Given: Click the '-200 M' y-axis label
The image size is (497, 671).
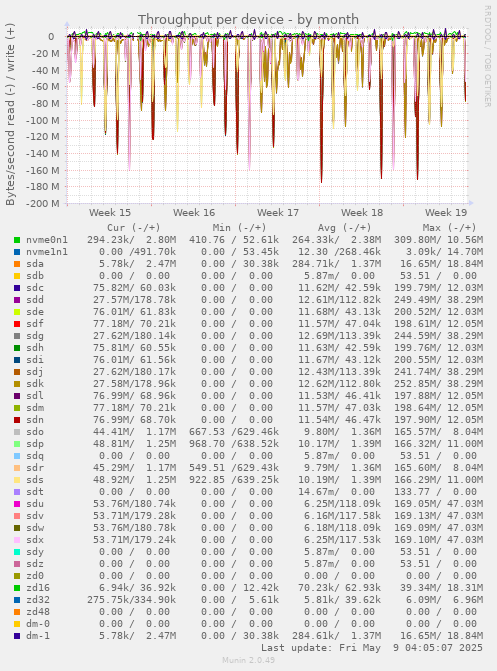Looking at the screenshot, I should point(42,204).
